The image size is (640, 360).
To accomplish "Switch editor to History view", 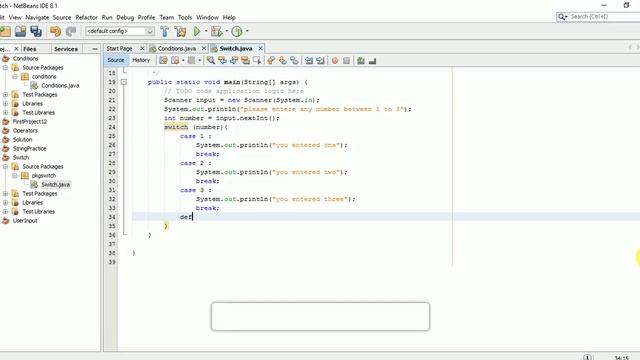I will (x=141, y=60).
